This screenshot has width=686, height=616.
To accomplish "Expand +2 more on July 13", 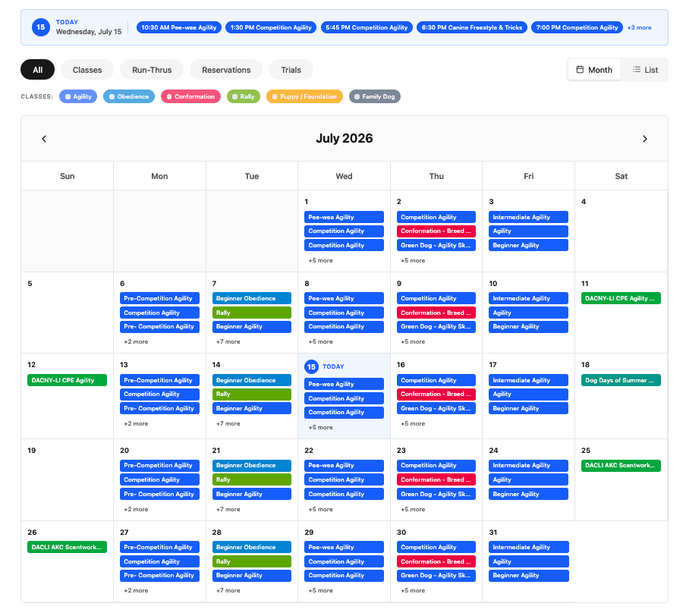I will coord(136,423).
